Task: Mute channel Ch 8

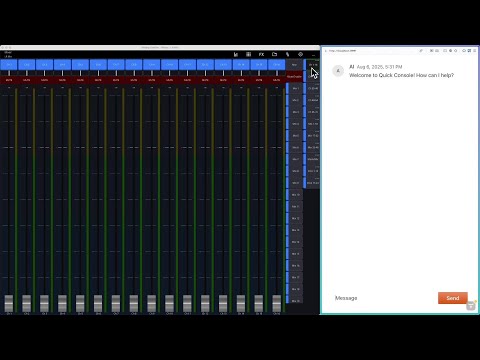Action: 134,80
